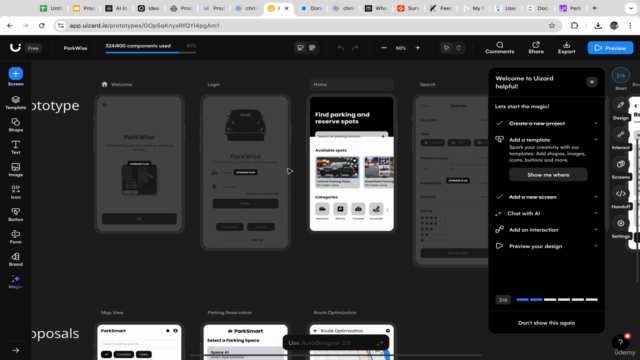Screen dimensions: 640x360
Task: Select the Shape tool
Action: point(16,125)
